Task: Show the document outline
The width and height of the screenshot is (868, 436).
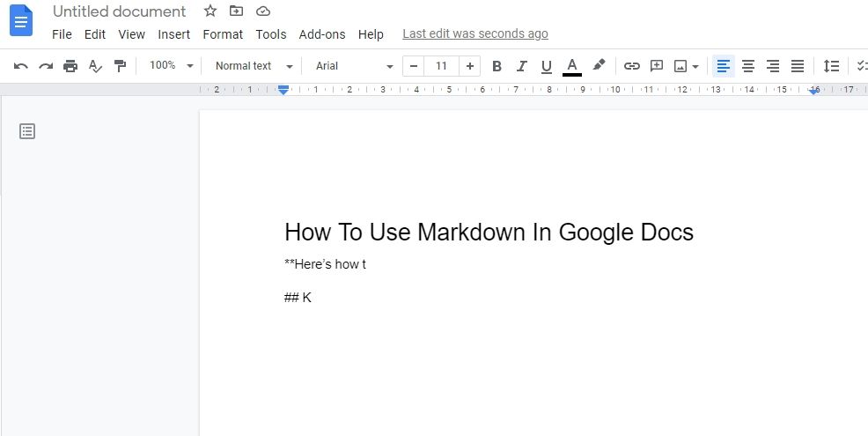Action: [27, 131]
